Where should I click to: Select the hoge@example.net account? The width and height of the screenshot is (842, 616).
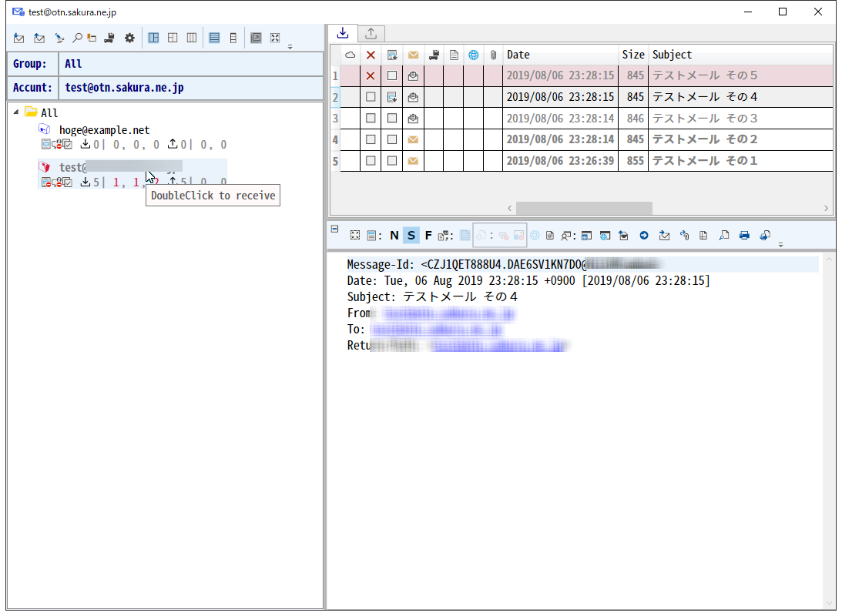coord(104,130)
